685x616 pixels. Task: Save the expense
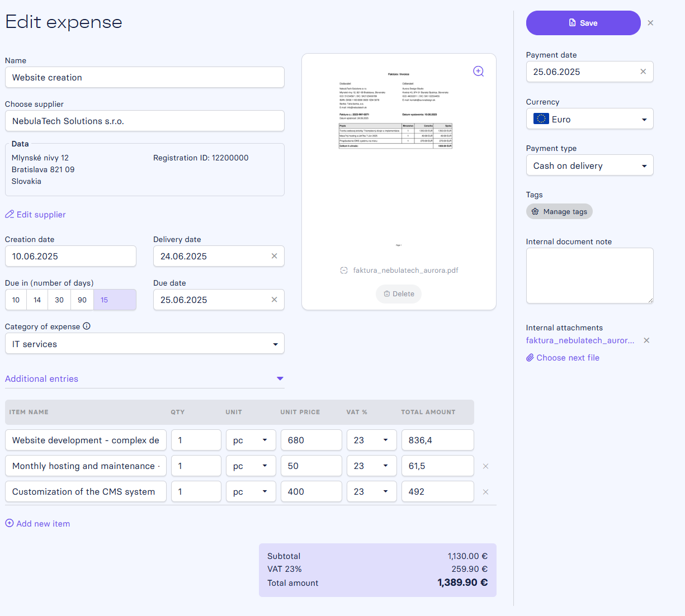(583, 23)
